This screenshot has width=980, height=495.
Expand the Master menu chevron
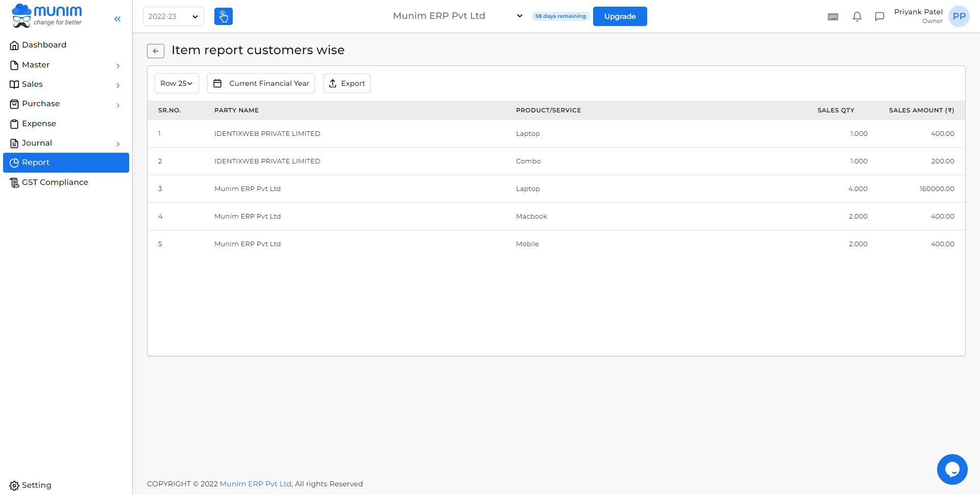click(x=118, y=66)
